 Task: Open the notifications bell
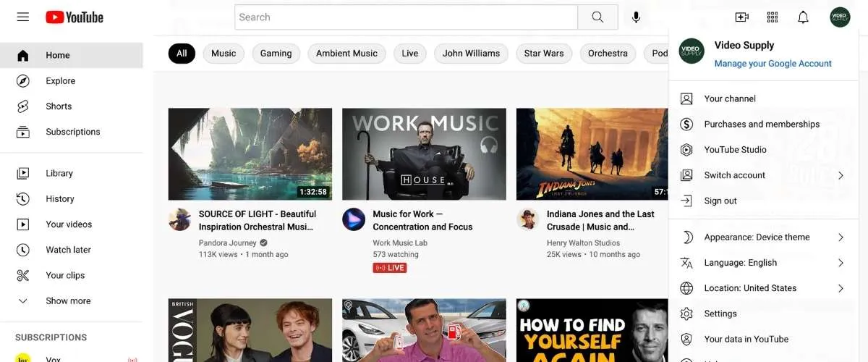803,17
